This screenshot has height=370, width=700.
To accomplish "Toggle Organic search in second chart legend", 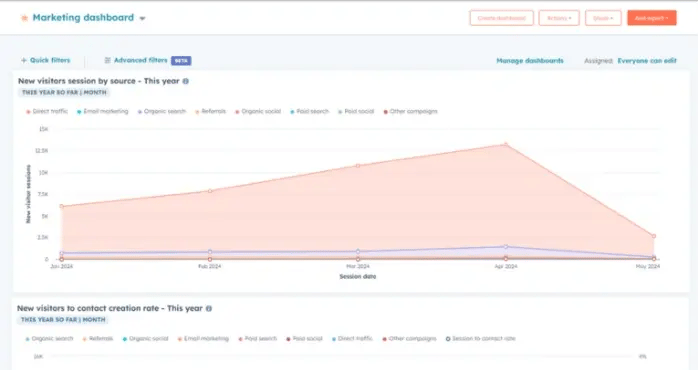I will point(49,339).
